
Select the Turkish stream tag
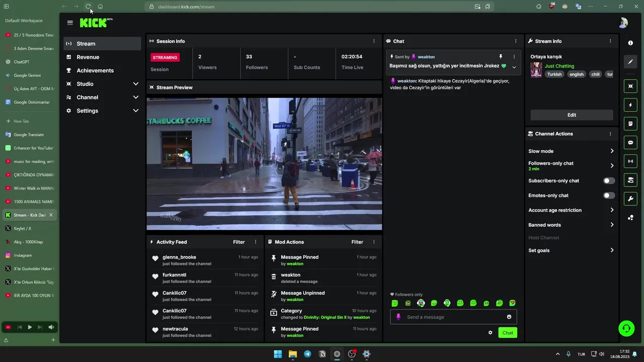(x=554, y=74)
